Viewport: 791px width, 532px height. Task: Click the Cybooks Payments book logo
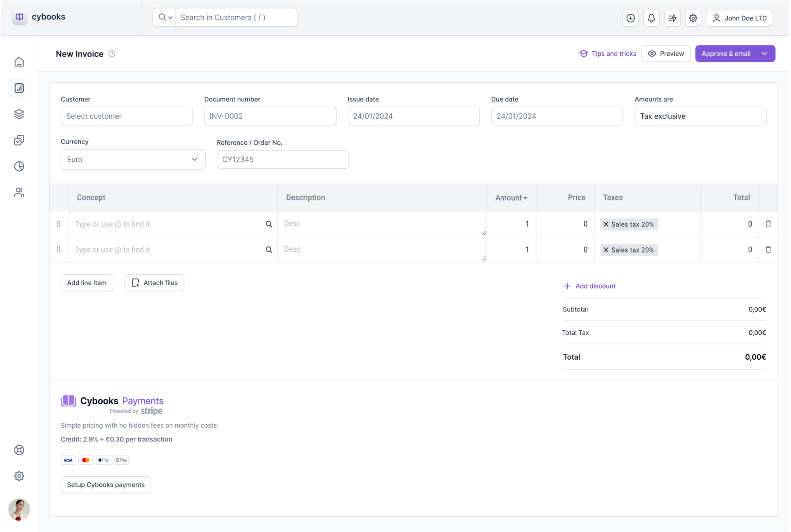point(68,401)
